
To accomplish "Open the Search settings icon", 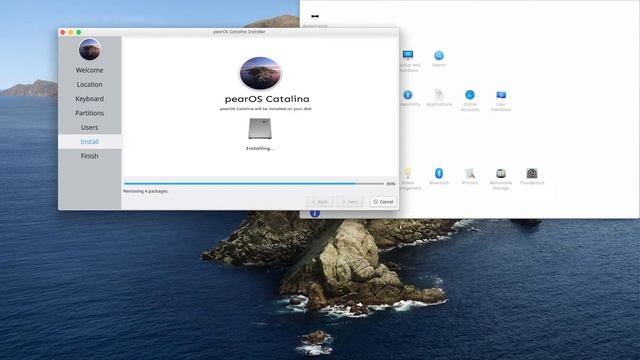I will [439, 55].
